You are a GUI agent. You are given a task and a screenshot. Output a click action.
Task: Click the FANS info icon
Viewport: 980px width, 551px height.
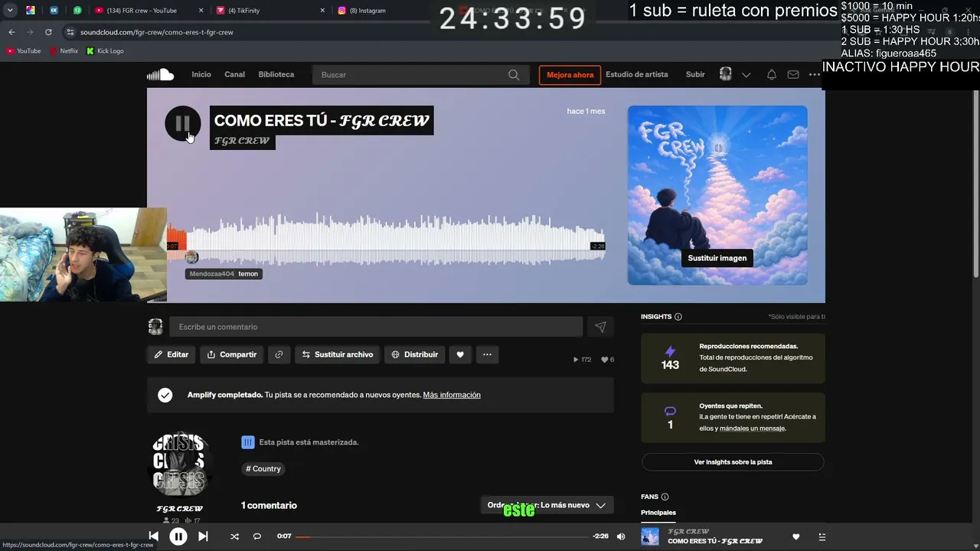(x=665, y=497)
